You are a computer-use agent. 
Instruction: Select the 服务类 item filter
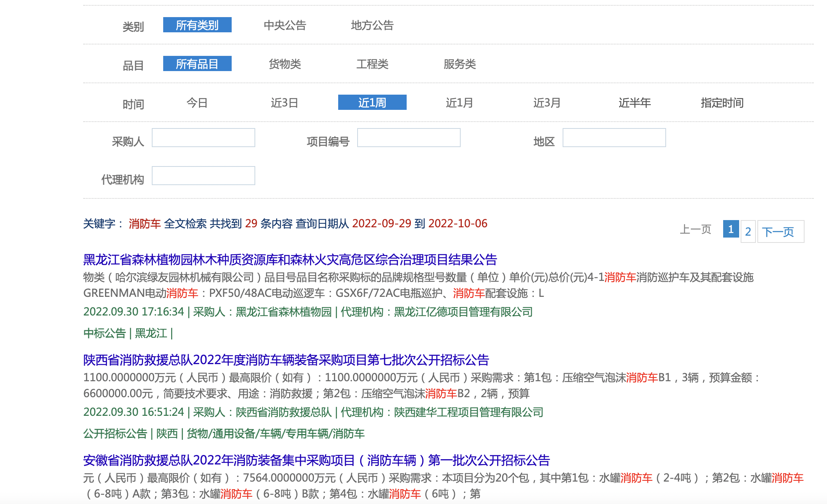(x=460, y=64)
